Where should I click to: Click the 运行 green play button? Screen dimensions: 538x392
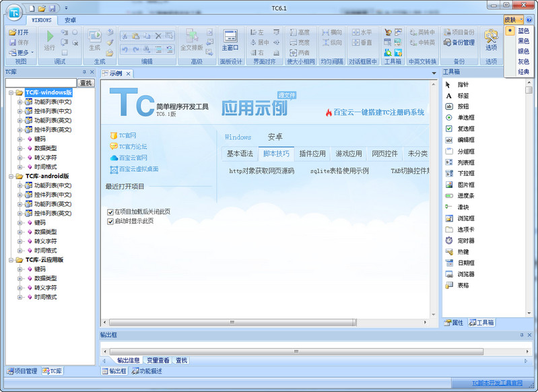click(49, 40)
